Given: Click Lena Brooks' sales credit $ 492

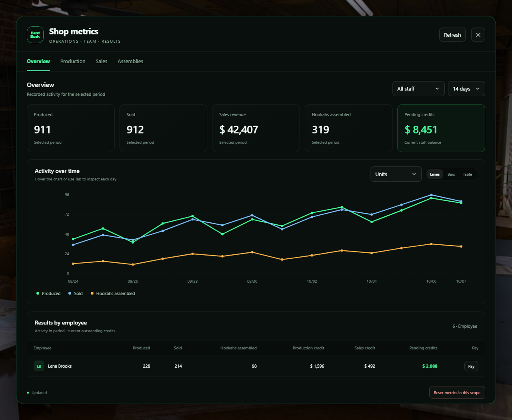Looking at the screenshot, I should tap(370, 366).
